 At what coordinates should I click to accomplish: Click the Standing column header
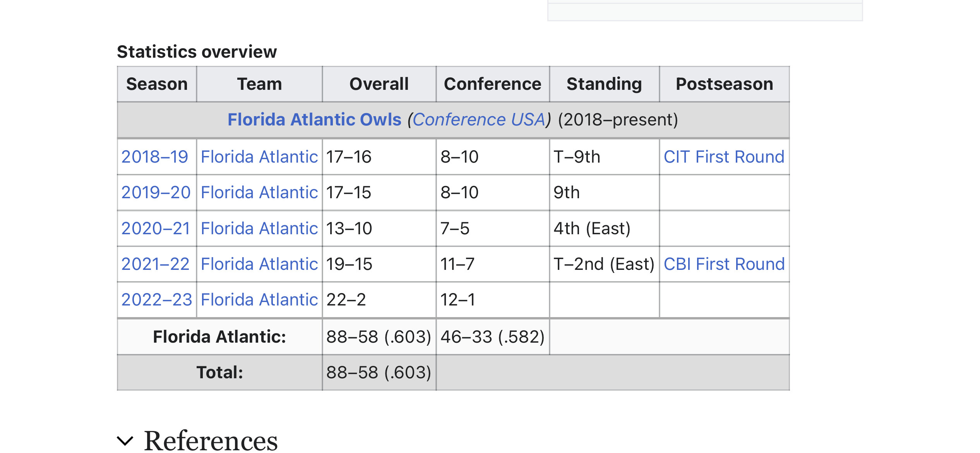(604, 84)
